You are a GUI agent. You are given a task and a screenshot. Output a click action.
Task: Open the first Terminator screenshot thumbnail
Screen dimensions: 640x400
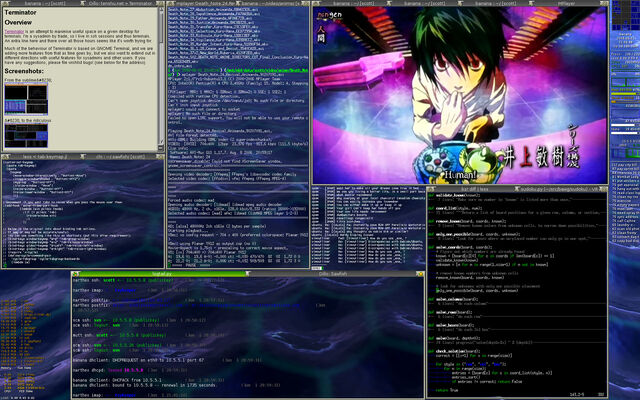[x=26, y=99]
